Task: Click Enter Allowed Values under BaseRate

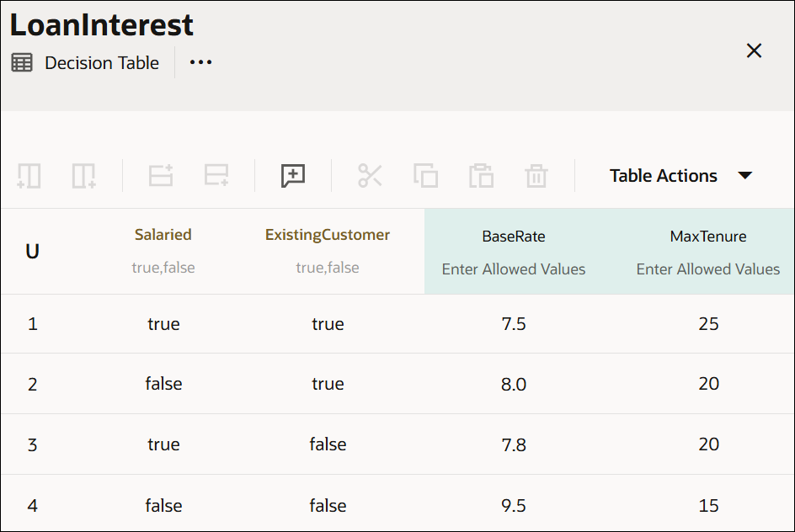Action: 514,269
